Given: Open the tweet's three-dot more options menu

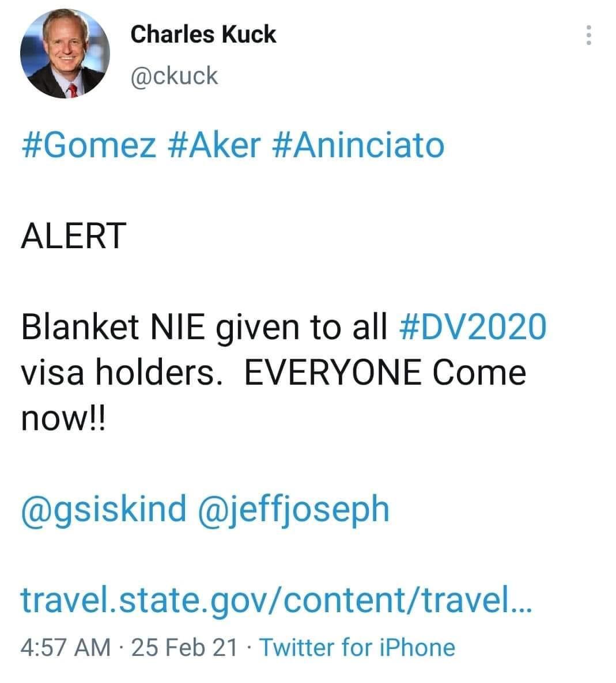Looking at the screenshot, I should (588, 36).
